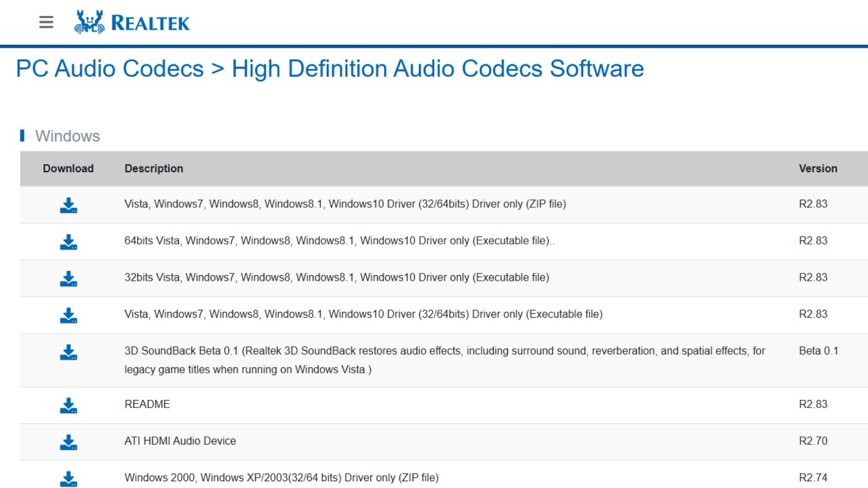Screen dimensions: 868x488
Task: Click the Download column header
Action: (x=68, y=169)
